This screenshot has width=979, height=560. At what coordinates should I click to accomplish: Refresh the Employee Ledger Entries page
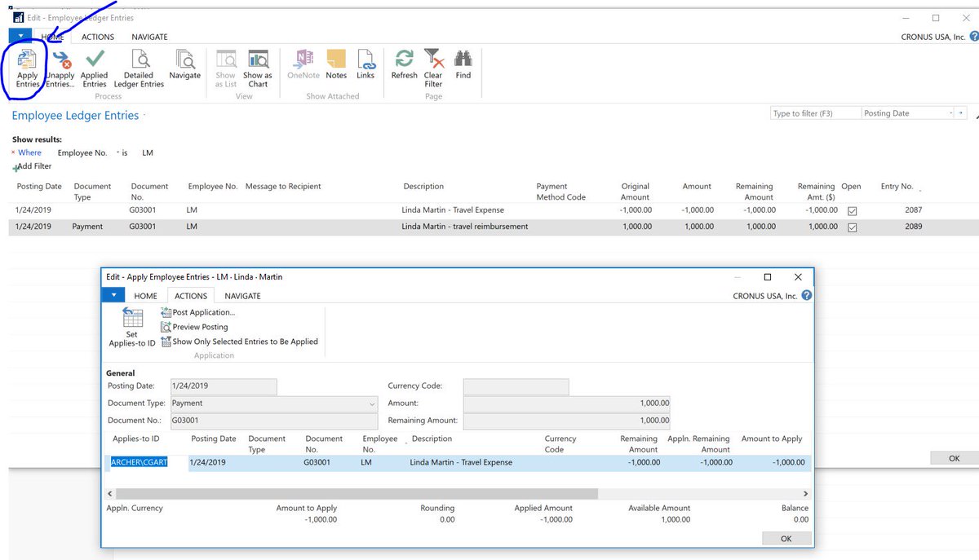click(x=404, y=65)
